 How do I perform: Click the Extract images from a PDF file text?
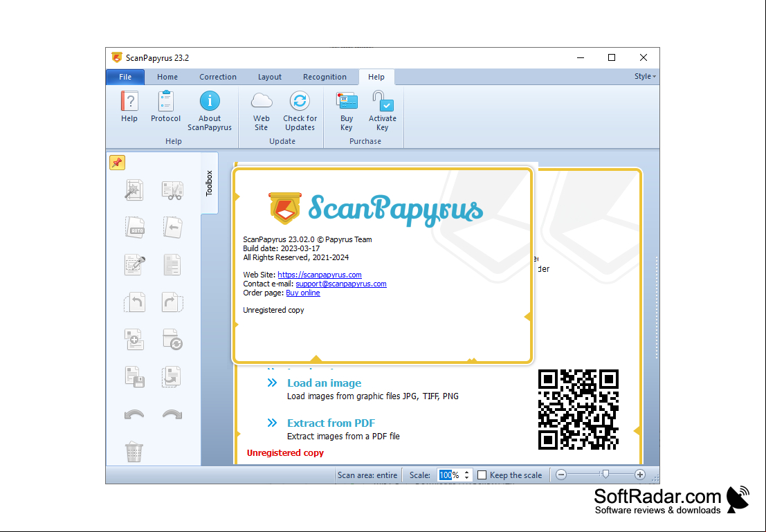(x=343, y=437)
